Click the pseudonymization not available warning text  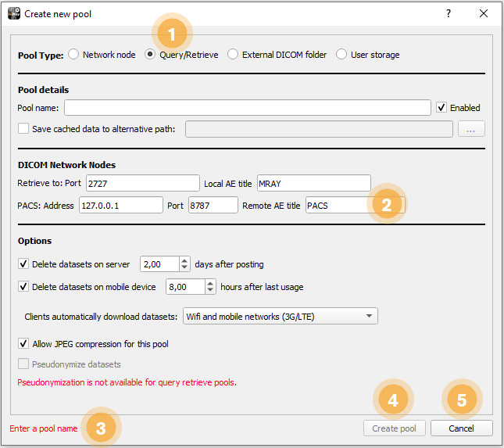[127, 382]
